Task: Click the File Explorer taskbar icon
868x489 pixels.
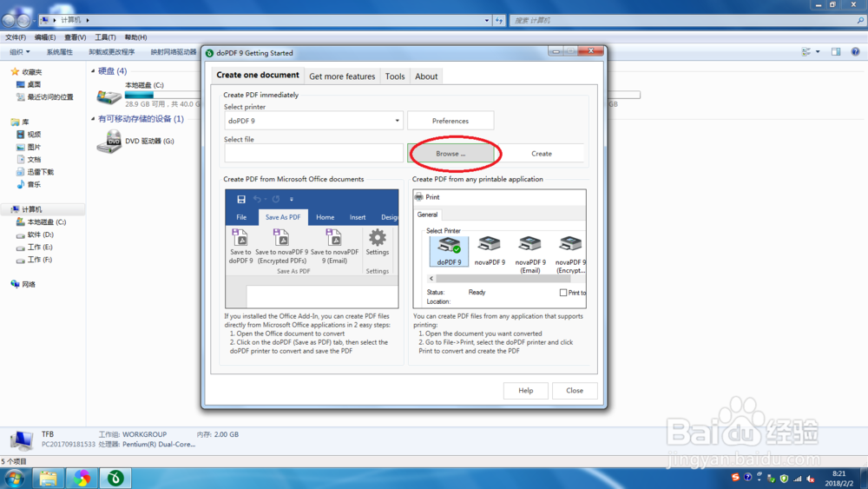Action: coord(48,478)
